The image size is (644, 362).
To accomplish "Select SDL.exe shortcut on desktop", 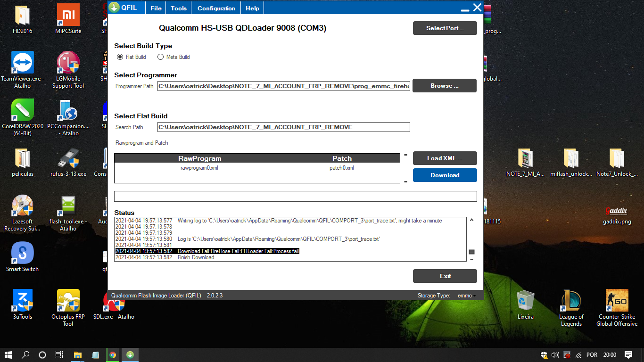I will tap(114, 304).
